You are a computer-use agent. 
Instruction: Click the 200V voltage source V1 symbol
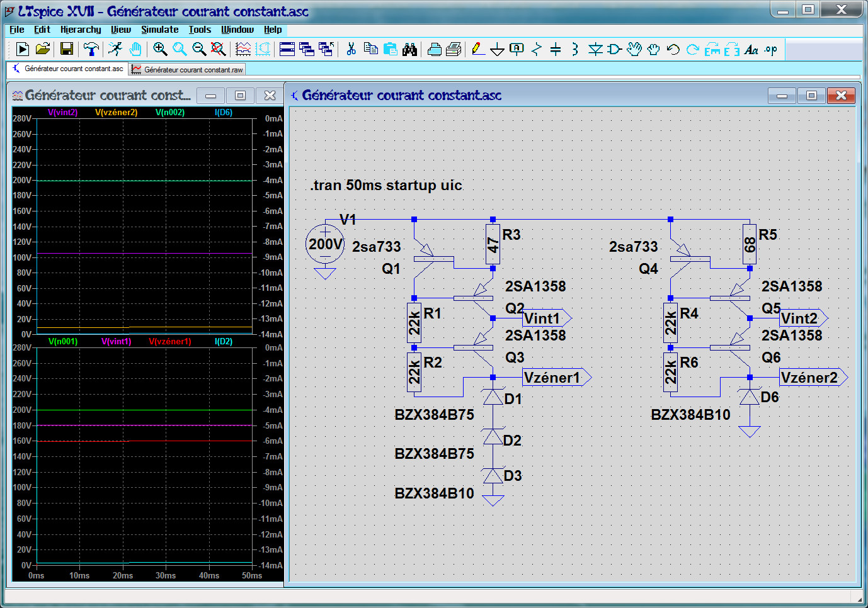tap(325, 244)
